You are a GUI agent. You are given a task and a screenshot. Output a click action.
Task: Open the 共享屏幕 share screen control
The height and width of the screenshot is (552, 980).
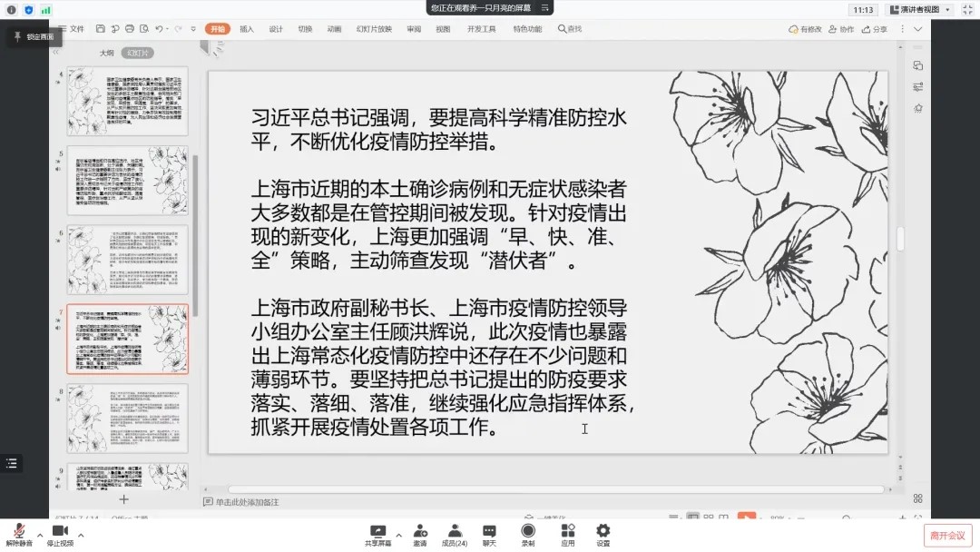377,534
